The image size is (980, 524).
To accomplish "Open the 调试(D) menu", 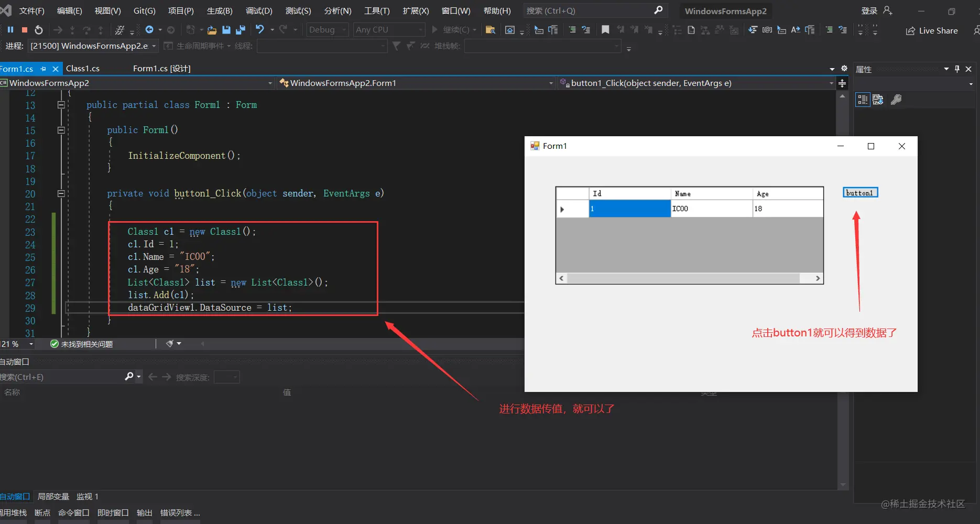I will tap(259, 10).
